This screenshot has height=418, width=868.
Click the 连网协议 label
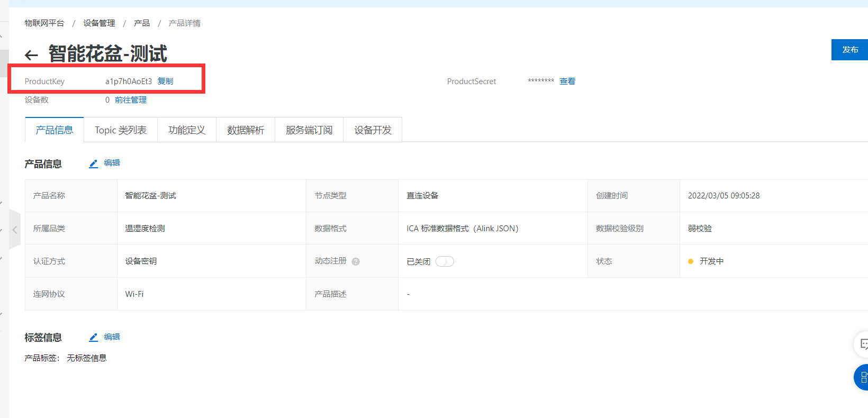(49, 294)
